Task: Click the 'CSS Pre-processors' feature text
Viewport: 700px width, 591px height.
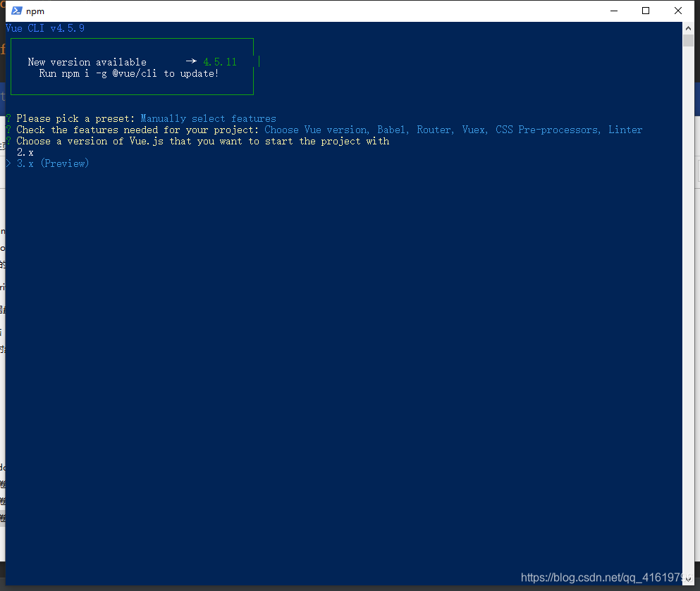Action: click(x=547, y=130)
